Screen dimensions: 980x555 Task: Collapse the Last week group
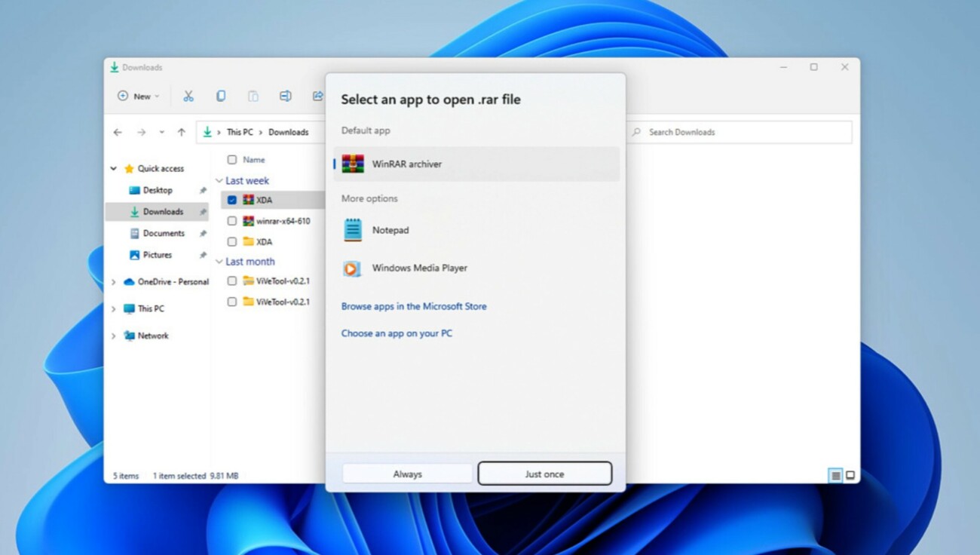[219, 181]
